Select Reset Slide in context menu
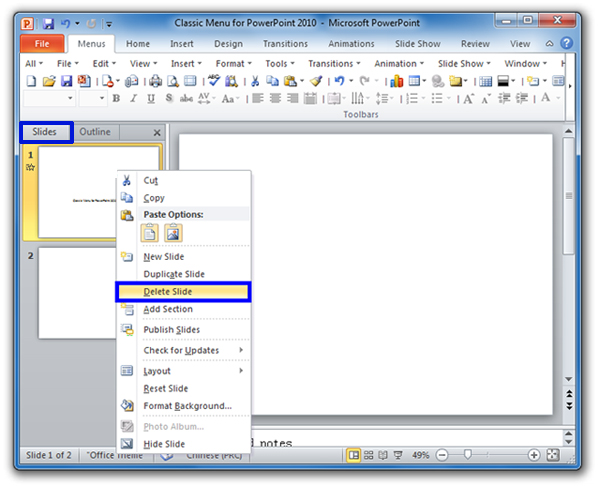Viewport: 600px width, 486px height. 183,388
